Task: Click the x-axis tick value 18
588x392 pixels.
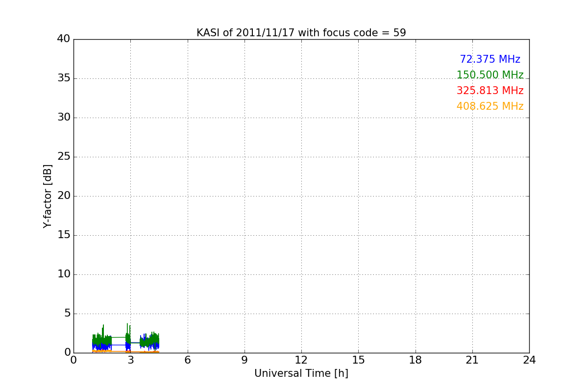Action: click(416, 360)
